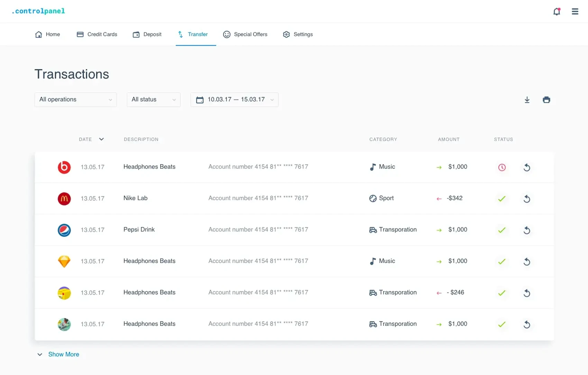Open the Settings tab
Viewport: 588px width, 375px height.
pos(298,34)
